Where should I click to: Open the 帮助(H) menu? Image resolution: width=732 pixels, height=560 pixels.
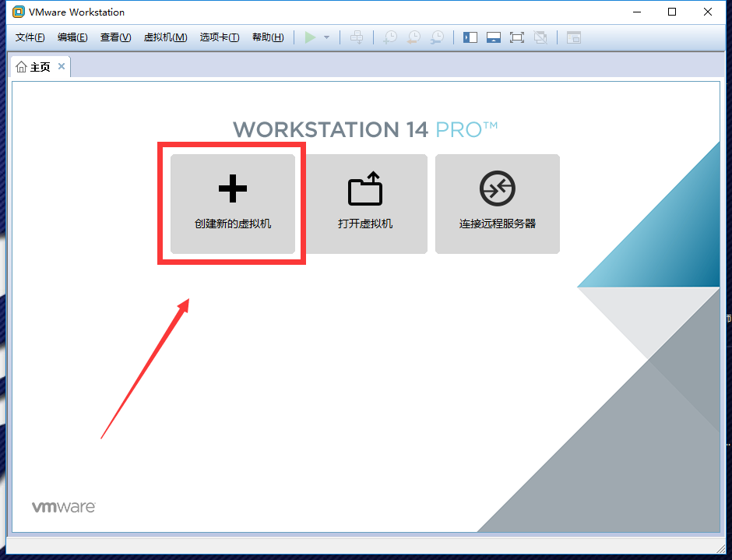[268, 37]
